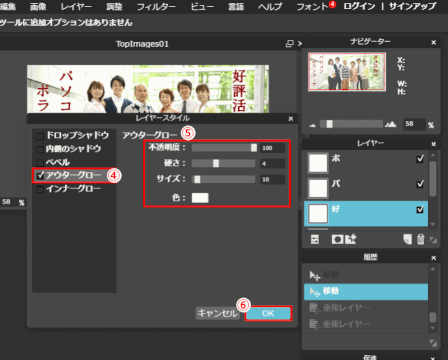Open layer styles via the star icon
Image resolution: width=448 pixels, height=360 pixels.
pos(351,239)
